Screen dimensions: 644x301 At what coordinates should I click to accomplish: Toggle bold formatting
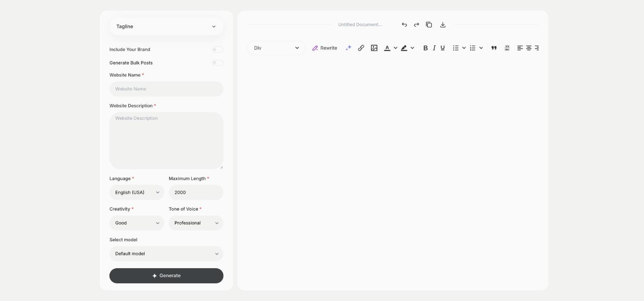click(x=425, y=48)
